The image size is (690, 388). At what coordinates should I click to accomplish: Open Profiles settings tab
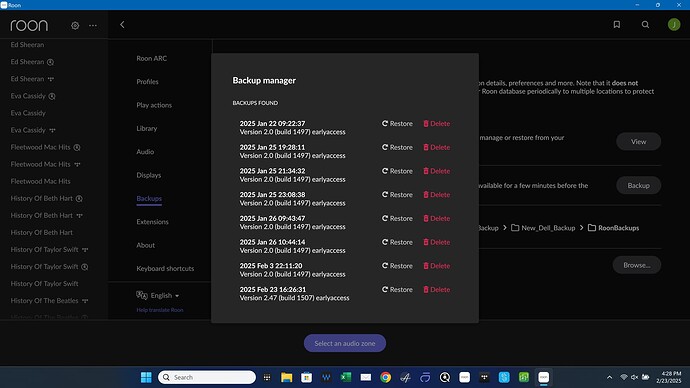147,82
